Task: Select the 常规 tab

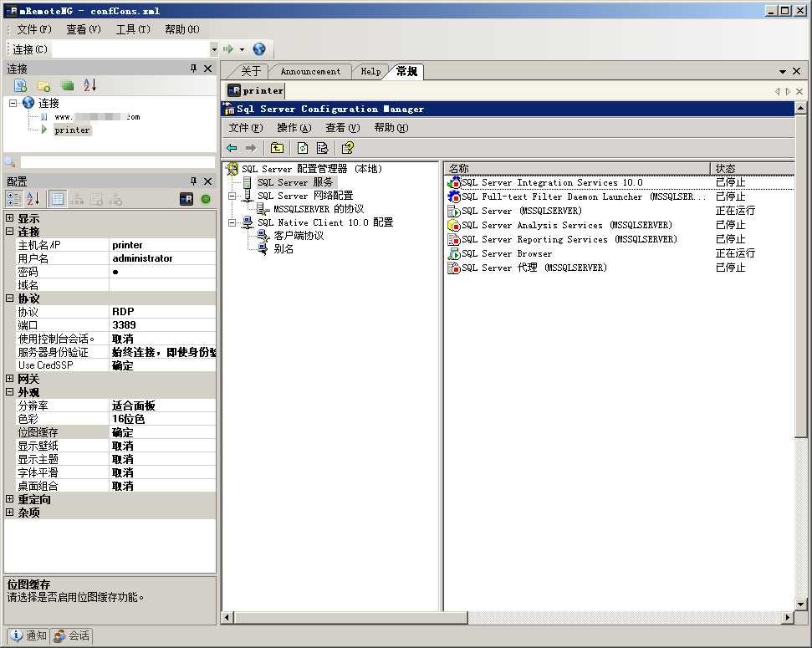Action: tap(406, 71)
